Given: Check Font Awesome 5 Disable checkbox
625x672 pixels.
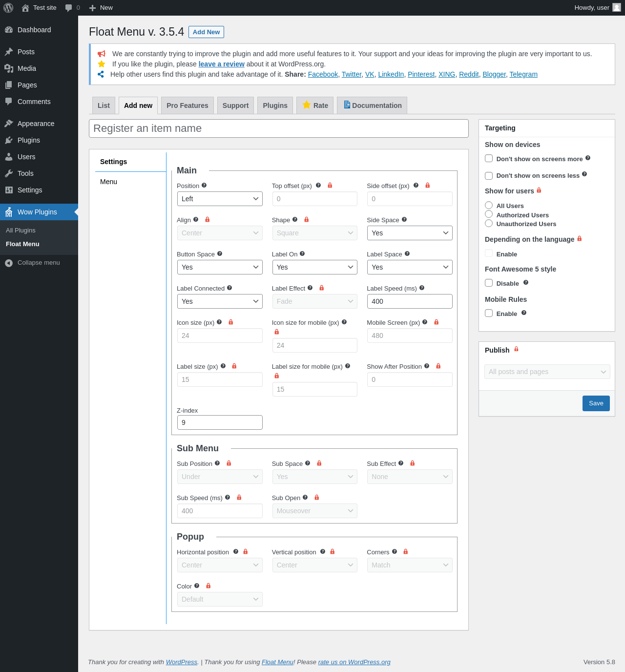Looking at the screenshot, I should pos(489,283).
